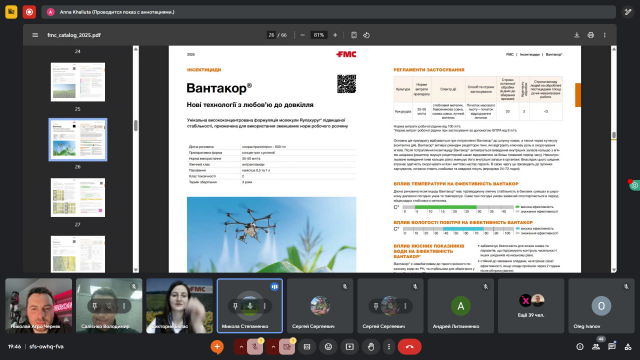This screenshot has width=640, height=360.
Task: Click the FMC logo on the page
Action: pyautogui.click(x=346, y=54)
